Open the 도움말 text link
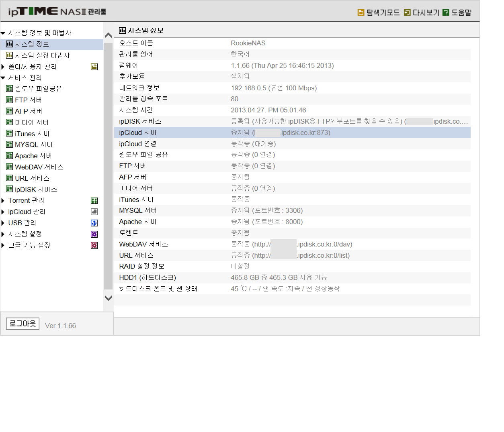 point(461,12)
